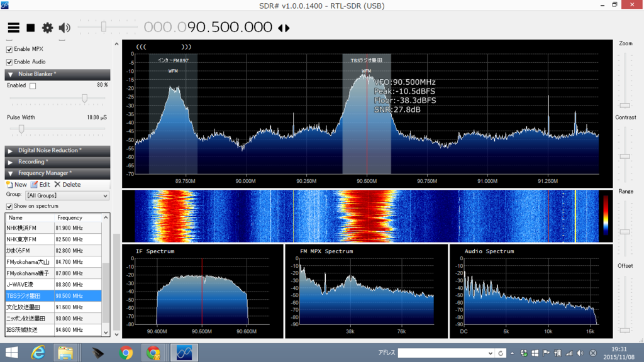Launch Internet Explorer from taskbar
644x362 pixels.
38,353
